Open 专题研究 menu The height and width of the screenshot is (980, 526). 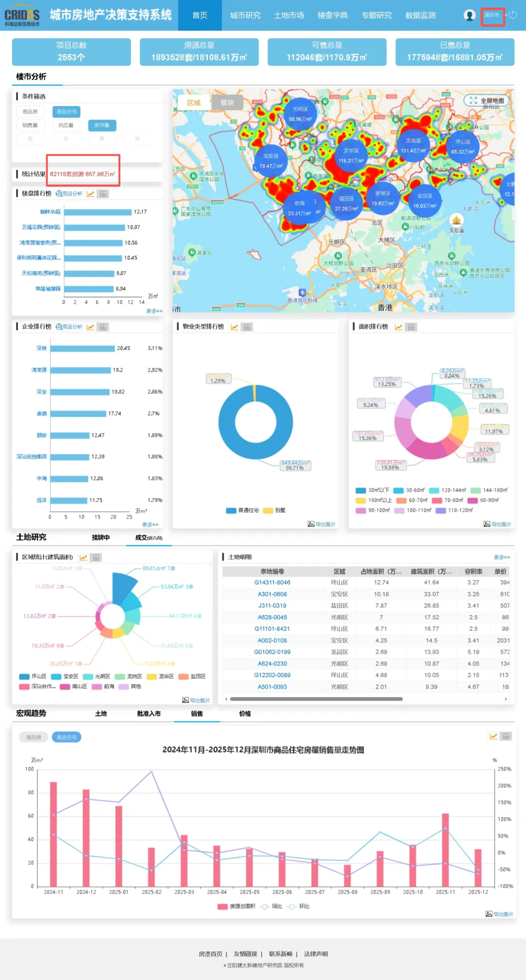click(377, 15)
